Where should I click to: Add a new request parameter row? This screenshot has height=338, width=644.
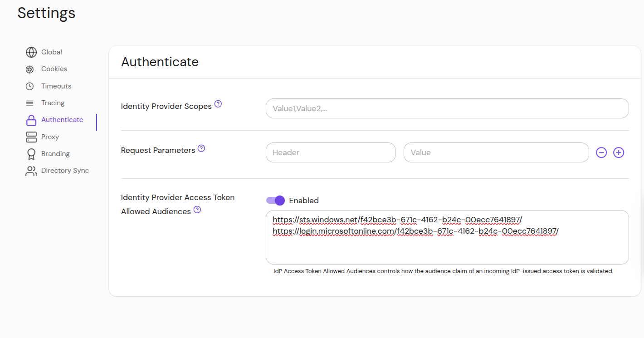point(619,152)
